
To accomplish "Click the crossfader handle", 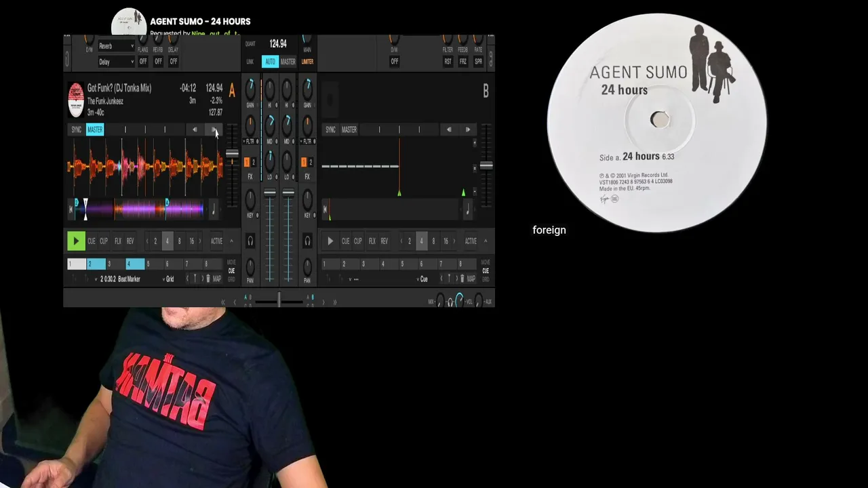I will [279, 300].
